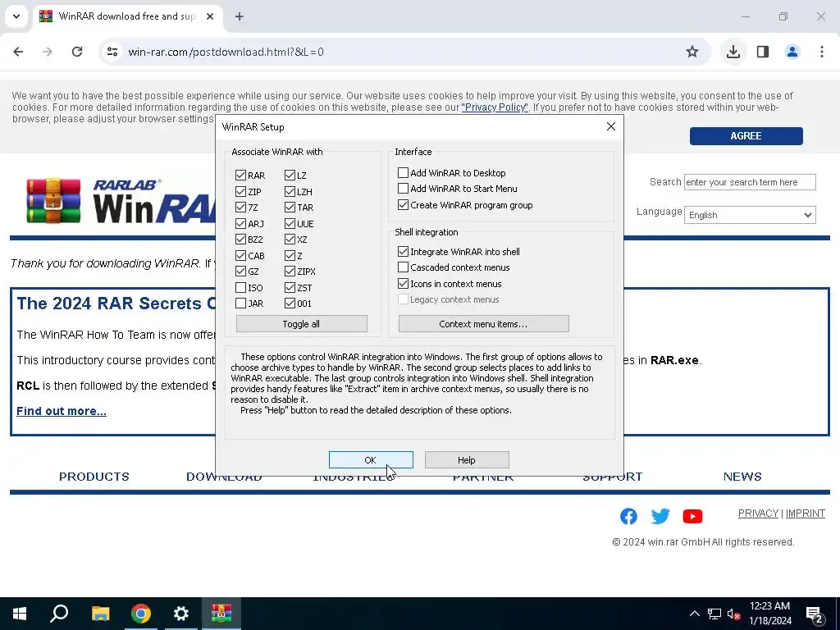The image size is (840, 630).
Task: Switch to Chrome in the taskbar
Action: coord(141,614)
